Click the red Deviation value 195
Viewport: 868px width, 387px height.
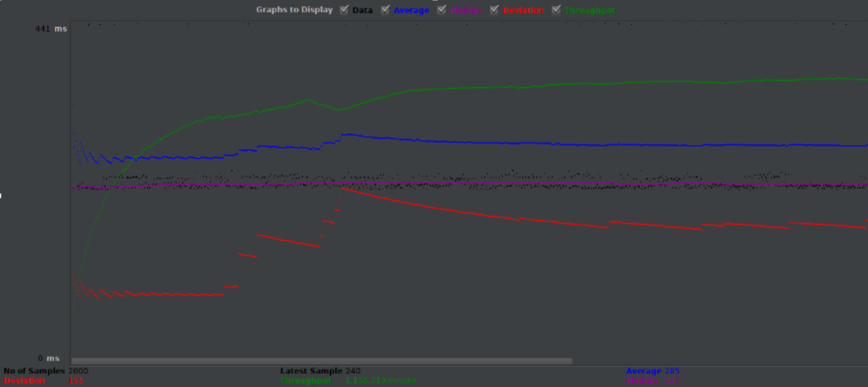77,381
